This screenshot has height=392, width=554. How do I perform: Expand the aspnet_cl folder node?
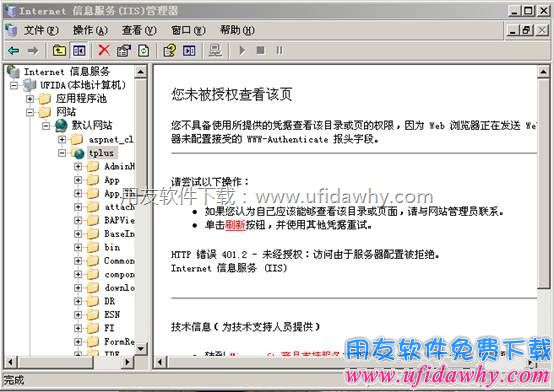pyautogui.click(x=62, y=140)
